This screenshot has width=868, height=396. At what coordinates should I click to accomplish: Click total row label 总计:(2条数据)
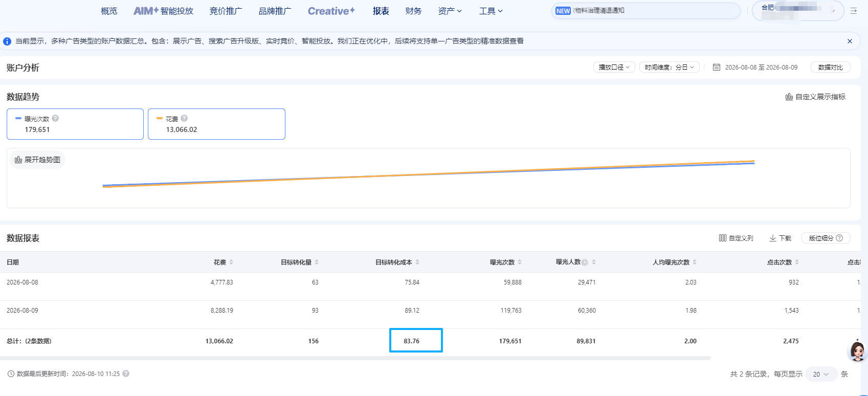click(29, 341)
